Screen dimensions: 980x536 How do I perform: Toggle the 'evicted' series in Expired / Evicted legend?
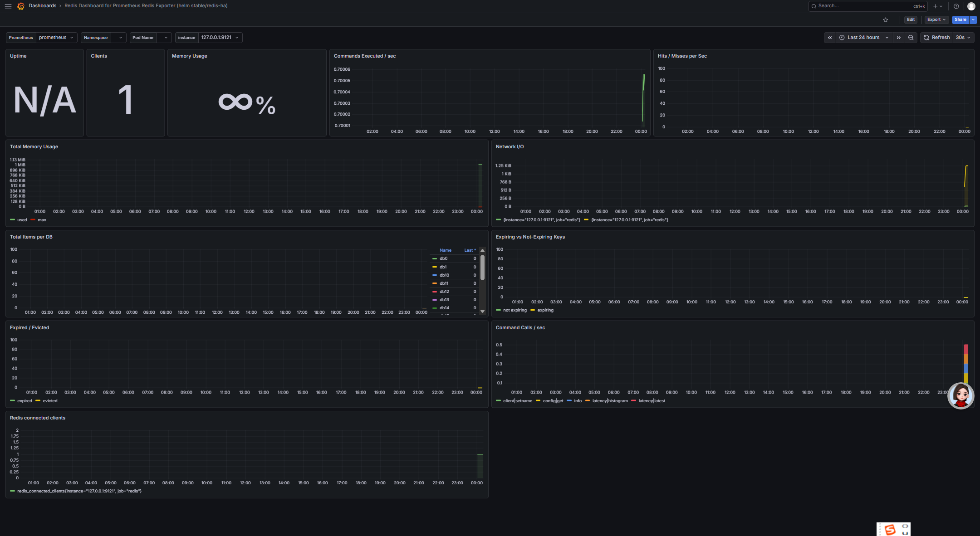coord(50,401)
